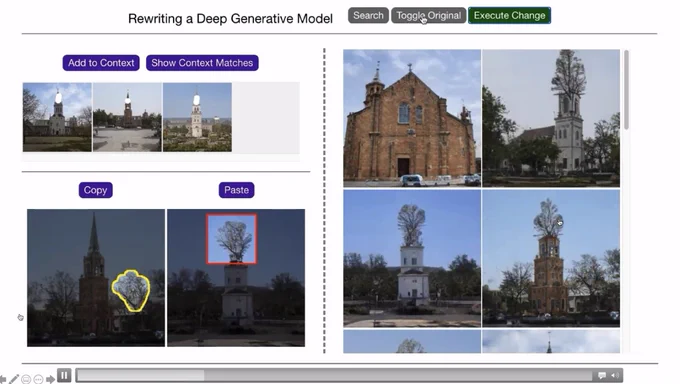680x384 pixels.
Task: Click the speaker volume icon
Action: click(x=615, y=375)
